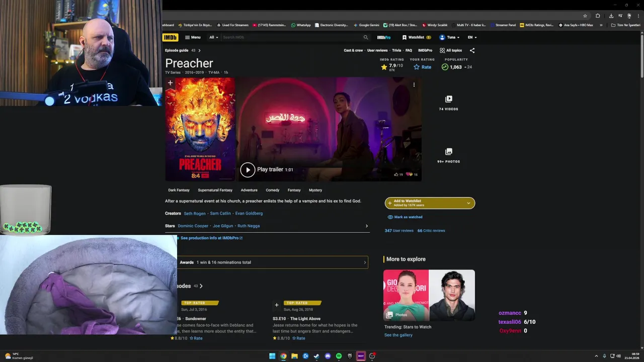Click the heart reactions icon on trailer

coord(410,174)
